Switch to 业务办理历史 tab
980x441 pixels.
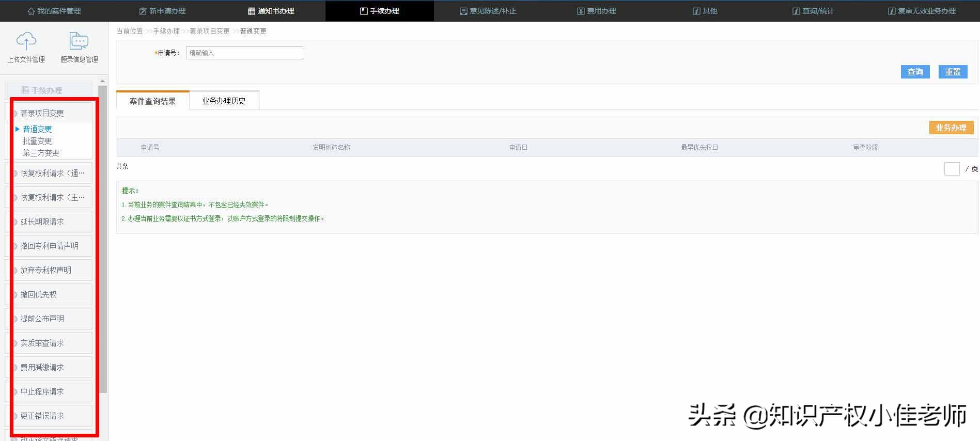224,101
